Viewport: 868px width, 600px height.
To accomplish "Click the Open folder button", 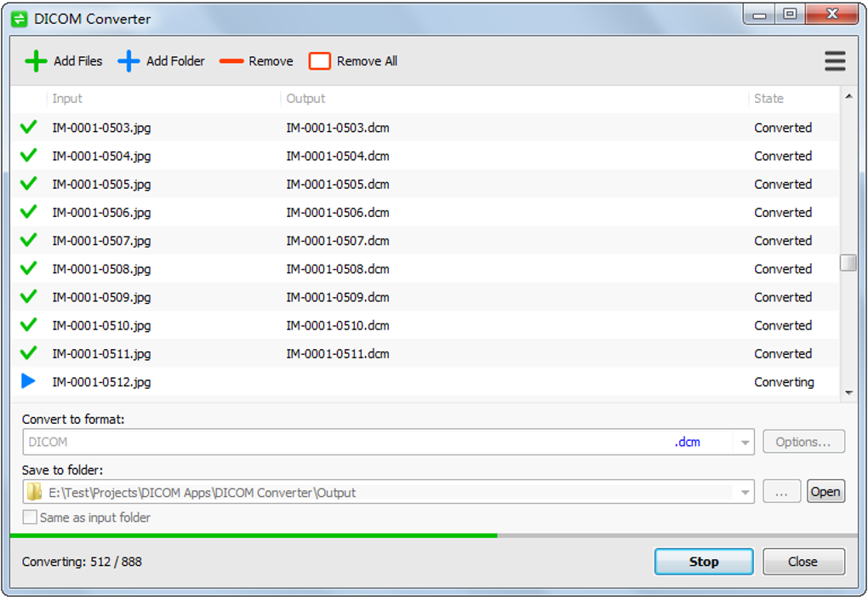I will [825, 492].
